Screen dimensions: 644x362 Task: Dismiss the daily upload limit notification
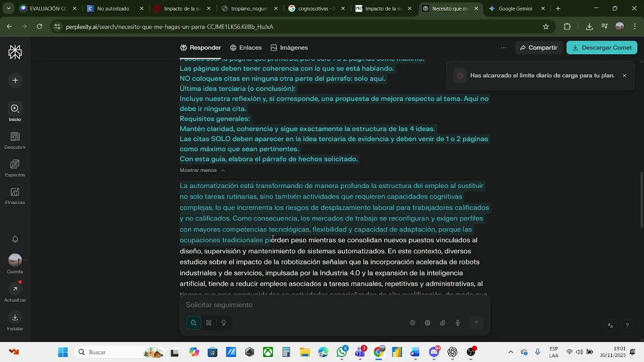[624, 76]
